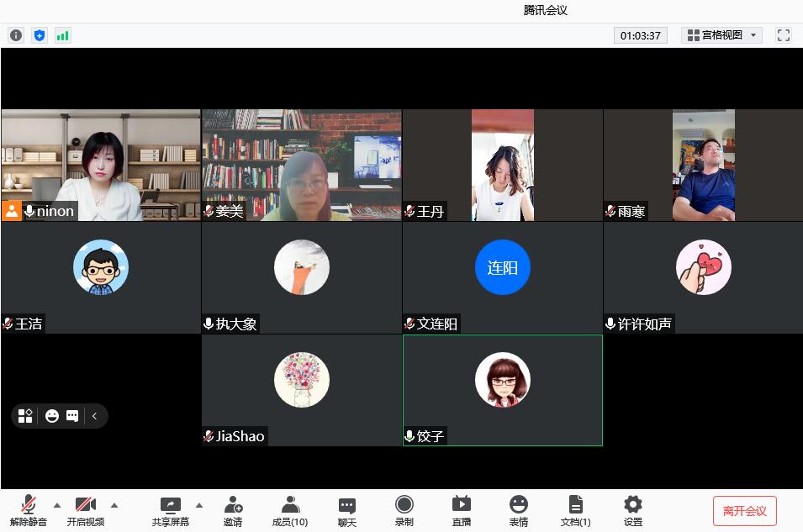This screenshot has height=532, width=803.
Task: Open the 成员(10) members list
Action: click(290, 510)
